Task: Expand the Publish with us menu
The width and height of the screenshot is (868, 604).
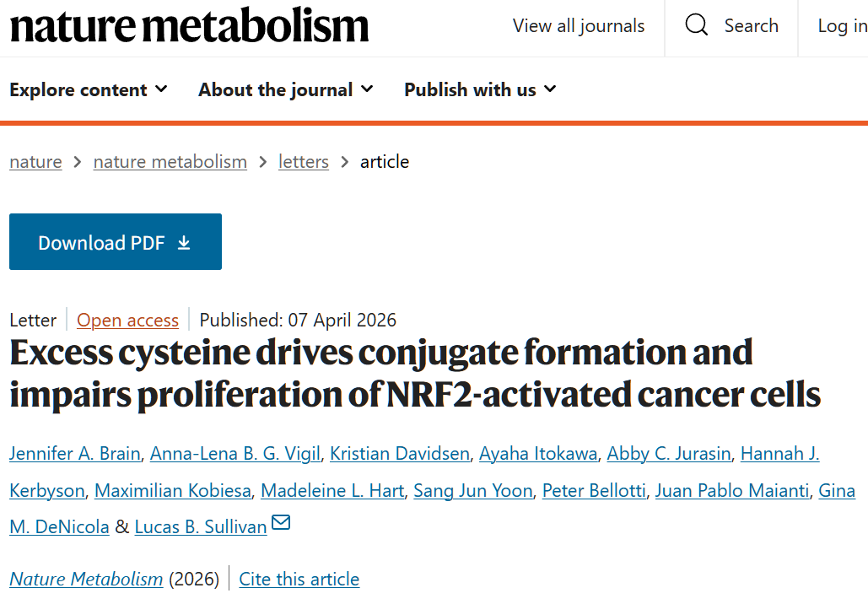Action: click(x=480, y=89)
